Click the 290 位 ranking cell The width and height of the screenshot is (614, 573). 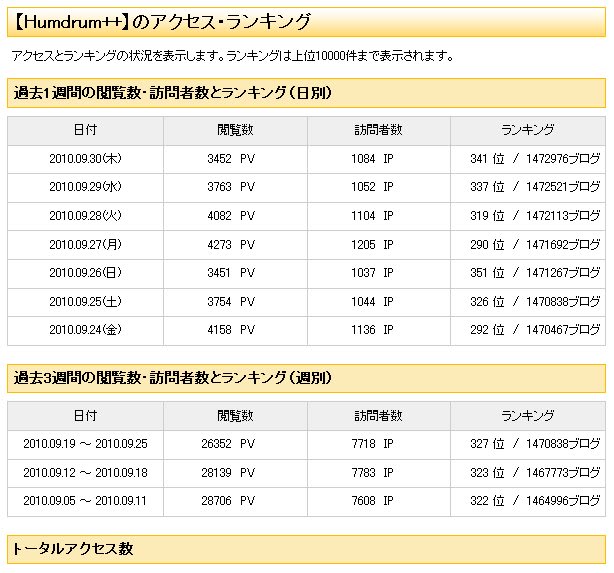pyautogui.click(x=528, y=245)
